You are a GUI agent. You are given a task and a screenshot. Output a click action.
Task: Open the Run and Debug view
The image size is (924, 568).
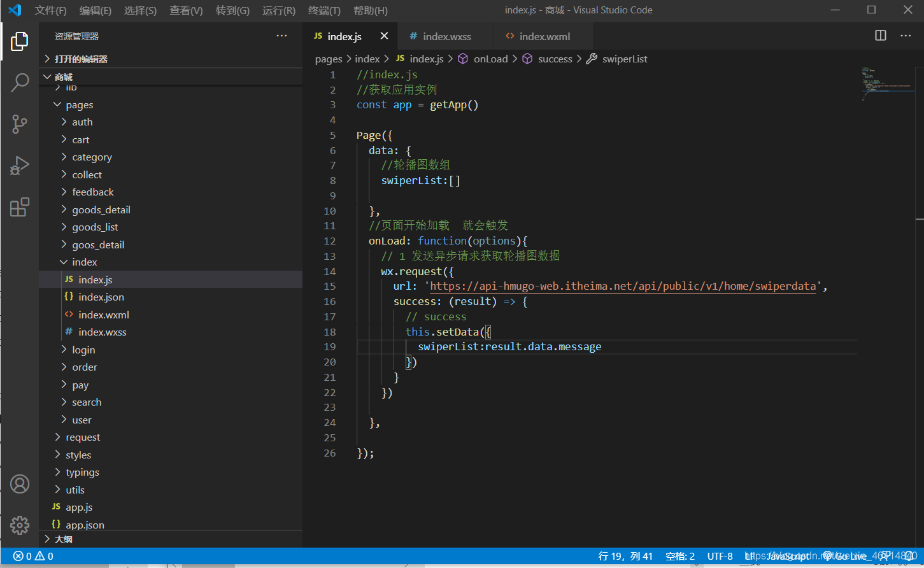pos(20,166)
